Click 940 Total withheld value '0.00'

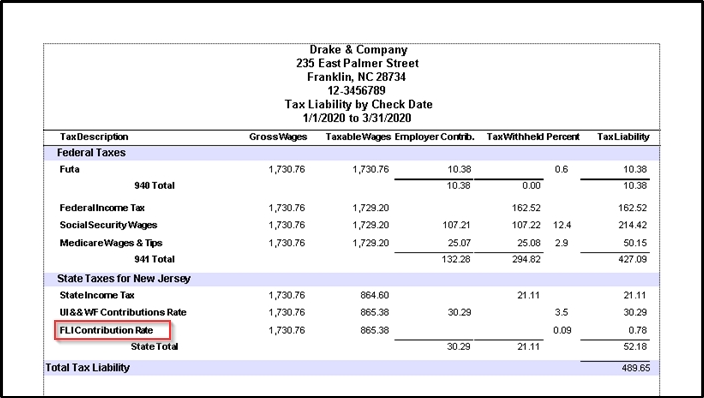(531, 186)
